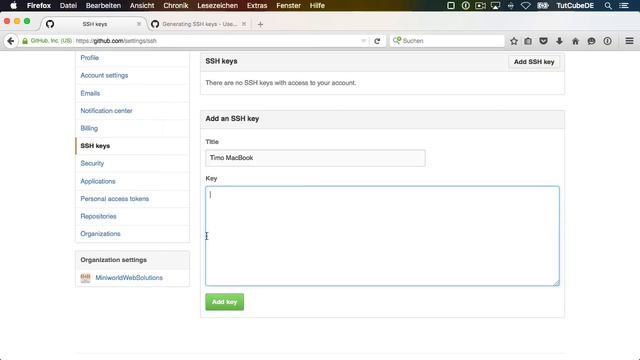640x360 pixels.
Task: Open the Firefox application menu
Action: click(39, 5)
